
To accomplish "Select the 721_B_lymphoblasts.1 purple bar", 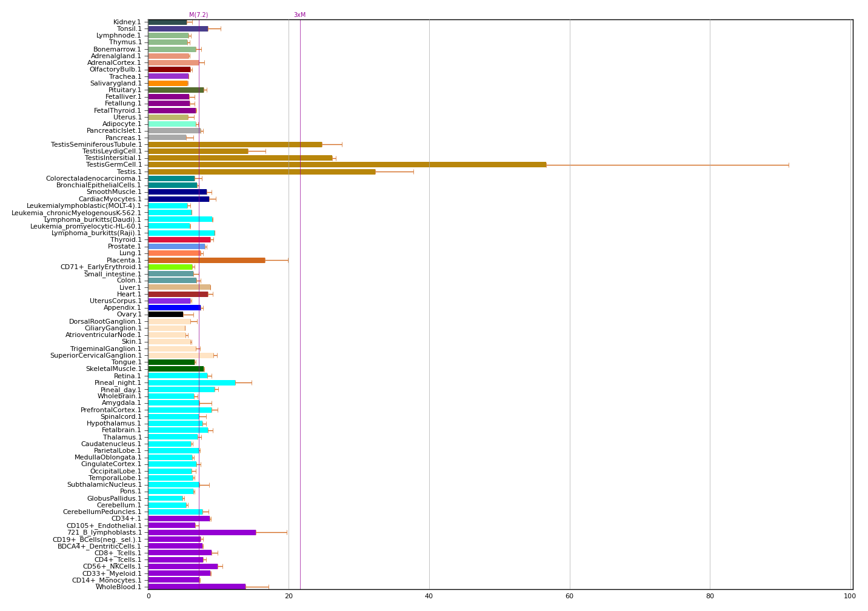I will point(202,532).
